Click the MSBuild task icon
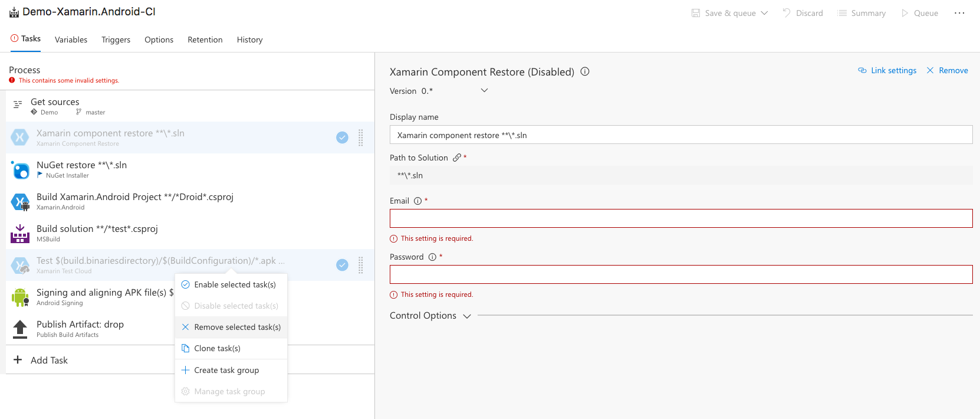Image resolution: width=980 pixels, height=419 pixels. [20, 234]
